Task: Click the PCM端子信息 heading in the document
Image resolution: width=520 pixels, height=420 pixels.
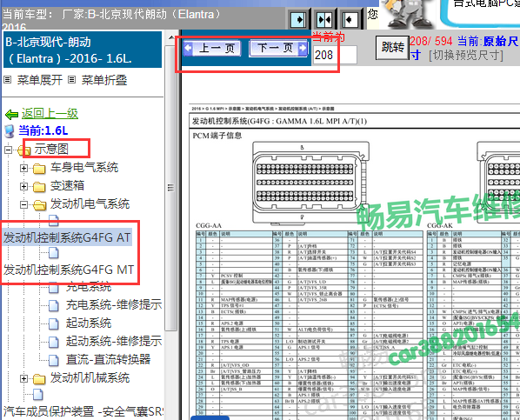Action: pos(217,136)
